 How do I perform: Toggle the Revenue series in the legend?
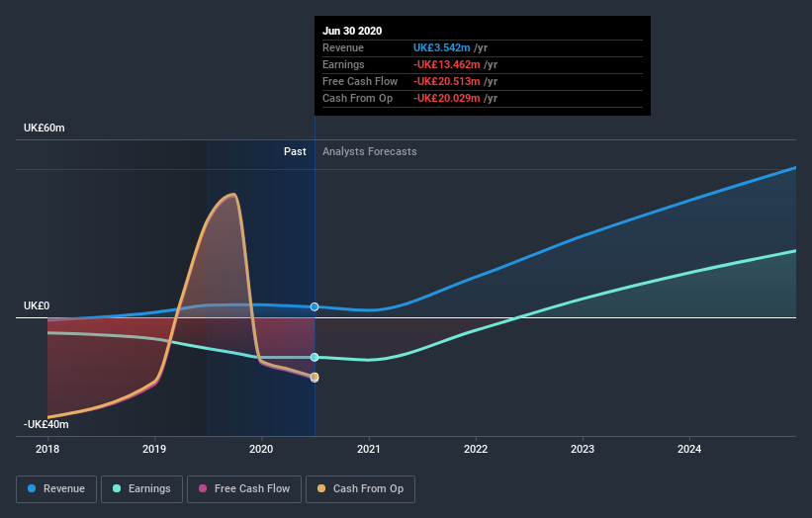57,488
